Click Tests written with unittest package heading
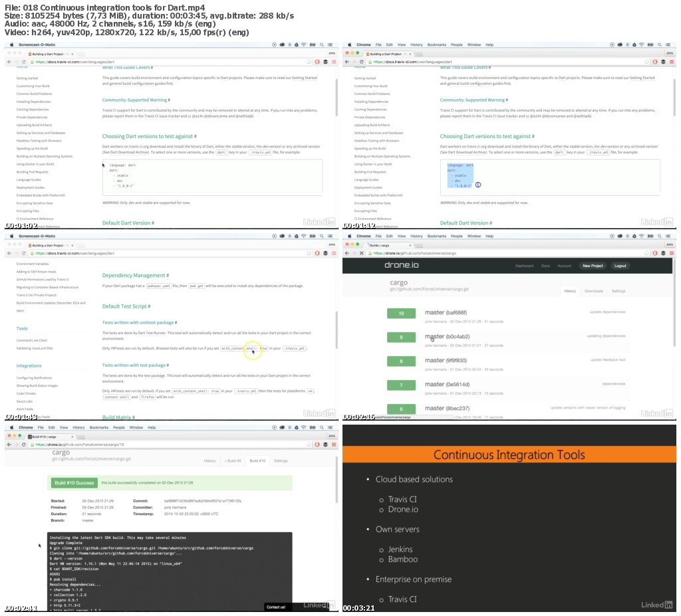681x616 pixels. coord(140,322)
